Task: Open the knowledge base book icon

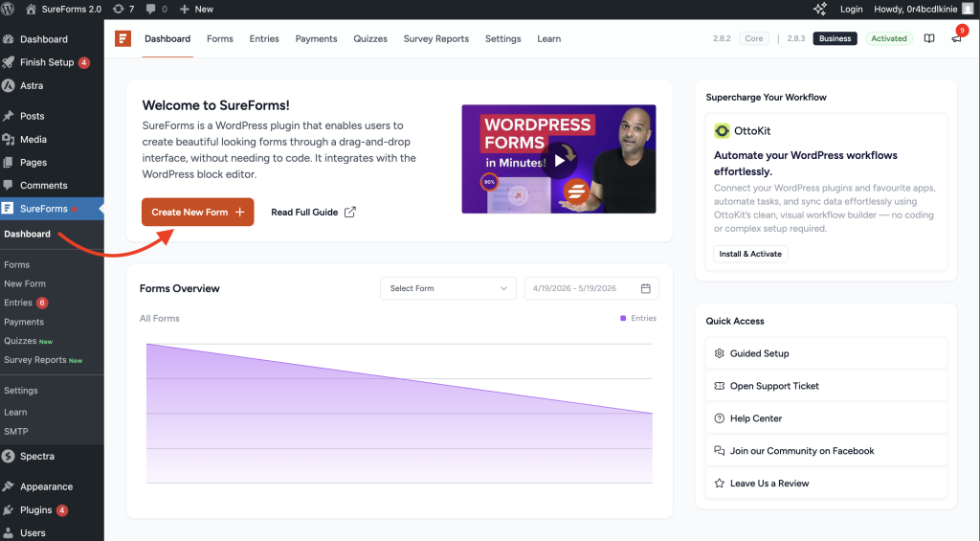Action: point(929,38)
